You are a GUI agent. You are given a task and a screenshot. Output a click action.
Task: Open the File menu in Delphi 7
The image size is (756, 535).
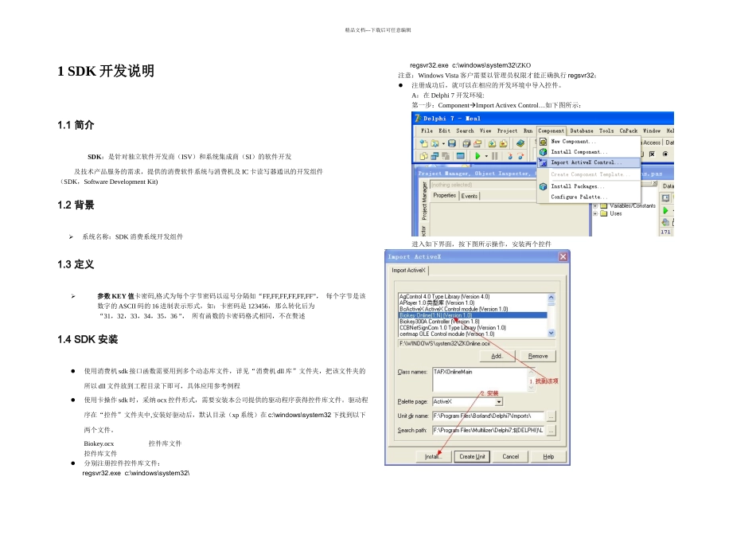coord(427,131)
